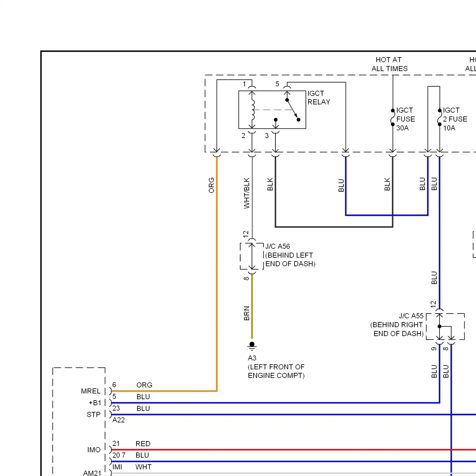Click pin number 12 above J/C A56
The height and width of the screenshot is (476, 476).
click(x=246, y=234)
